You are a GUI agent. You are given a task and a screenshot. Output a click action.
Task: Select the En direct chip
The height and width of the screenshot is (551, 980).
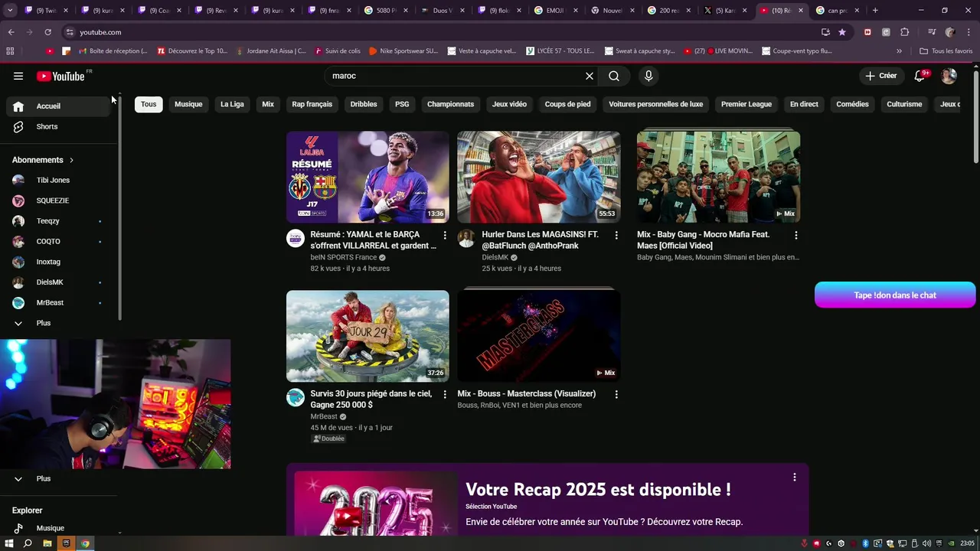click(804, 104)
